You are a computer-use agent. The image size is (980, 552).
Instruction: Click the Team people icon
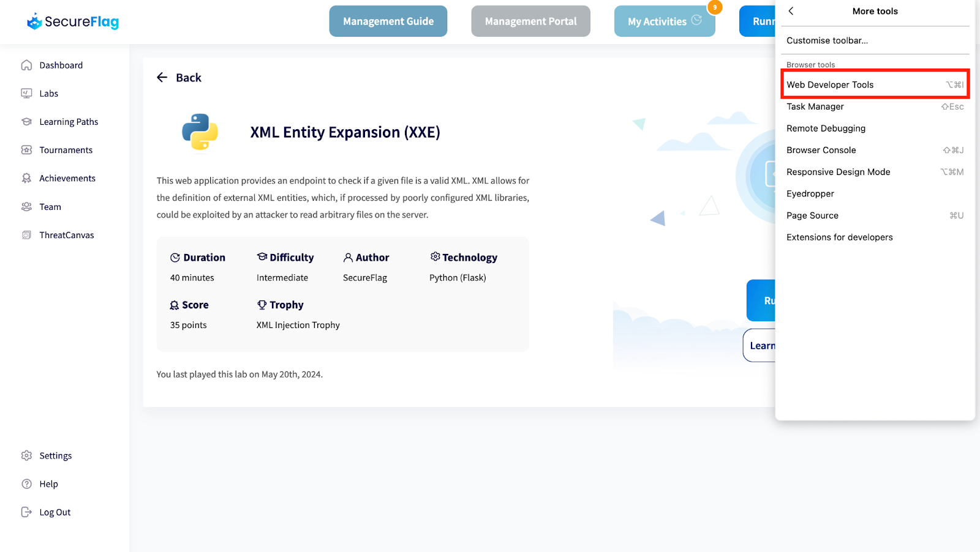(26, 206)
